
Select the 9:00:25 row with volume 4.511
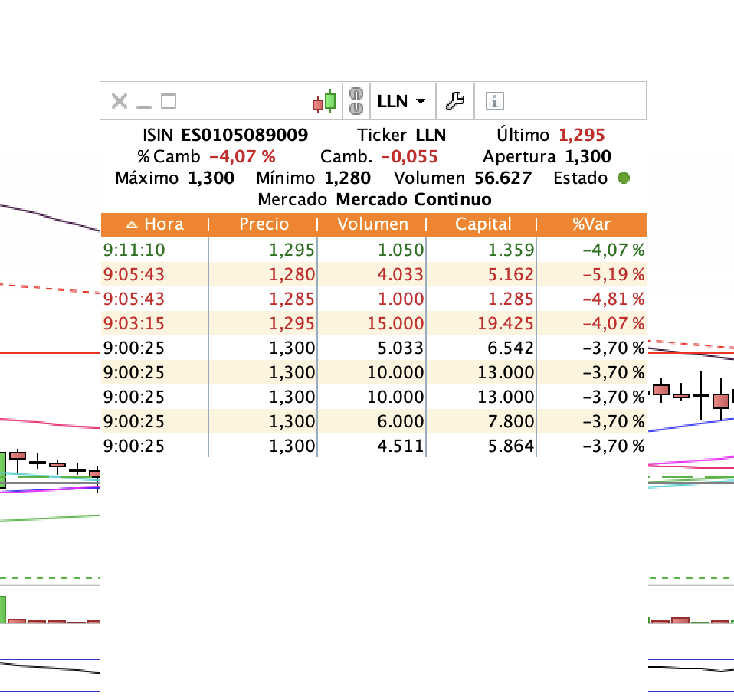coord(374,446)
